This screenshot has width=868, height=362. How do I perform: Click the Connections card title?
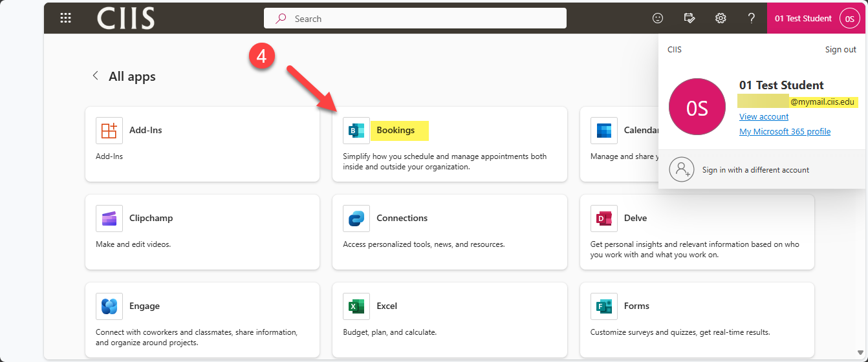(402, 218)
